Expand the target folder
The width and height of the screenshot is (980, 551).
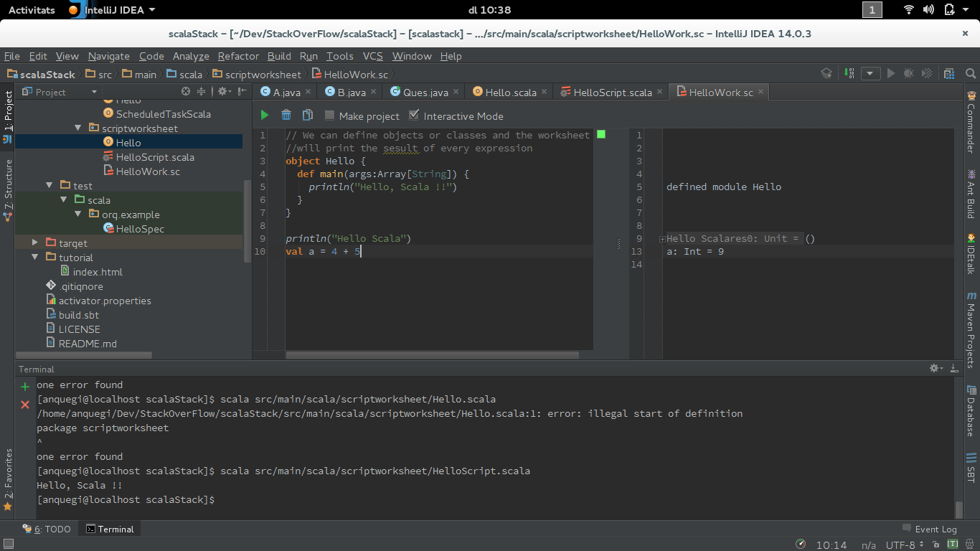tap(35, 242)
